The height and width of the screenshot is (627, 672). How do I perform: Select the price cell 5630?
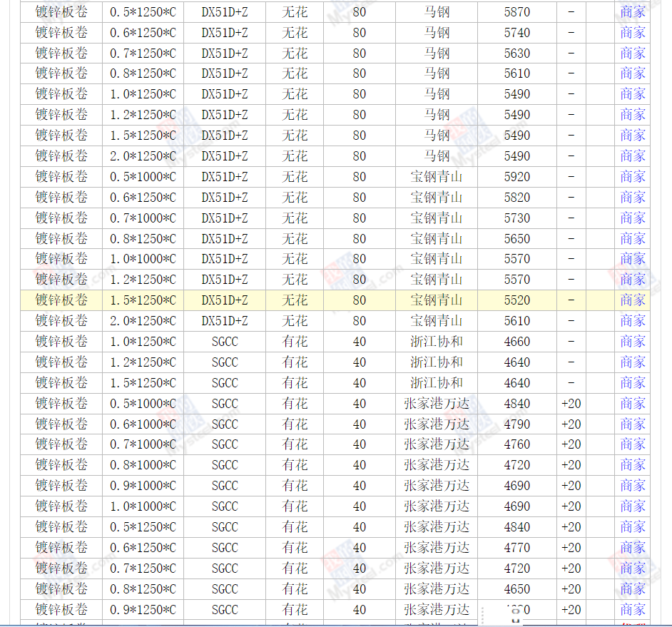(x=516, y=53)
